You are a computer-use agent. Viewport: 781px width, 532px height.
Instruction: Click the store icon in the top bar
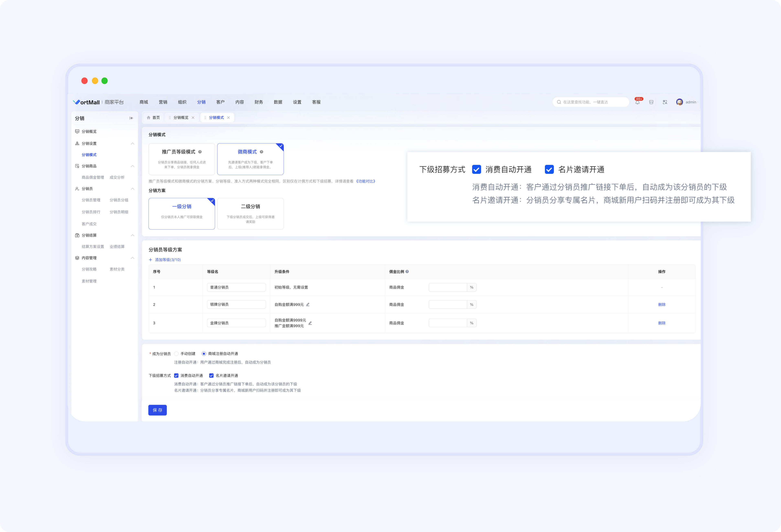point(651,102)
